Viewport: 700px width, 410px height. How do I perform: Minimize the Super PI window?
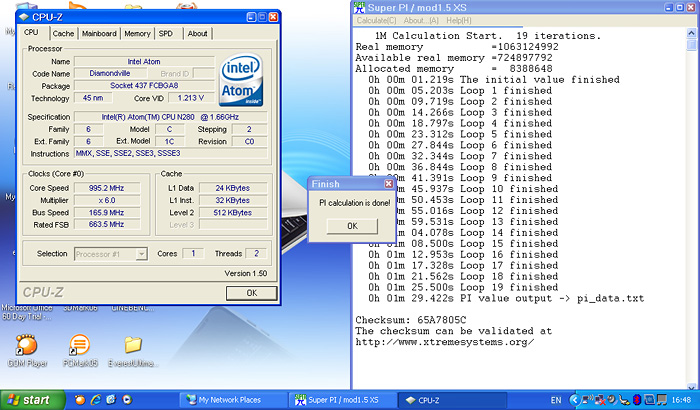[669, 7]
